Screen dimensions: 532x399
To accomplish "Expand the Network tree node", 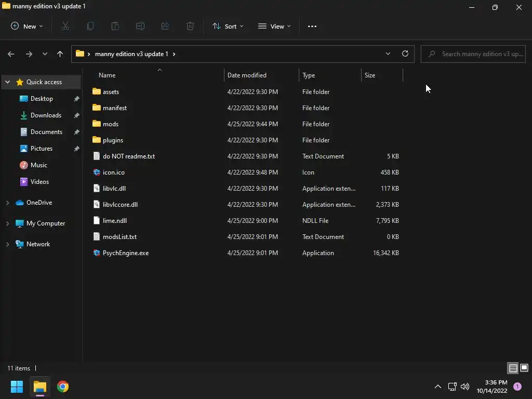I will [7, 244].
